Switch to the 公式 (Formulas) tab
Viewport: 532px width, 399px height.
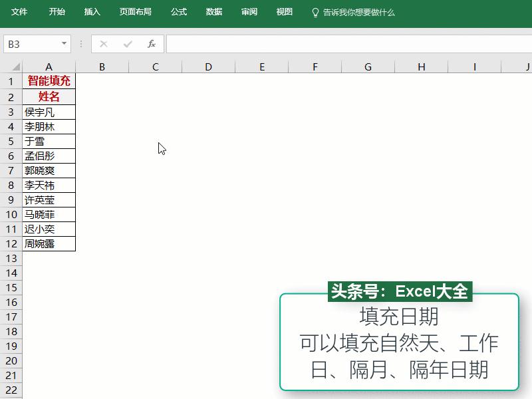(x=178, y=11)
